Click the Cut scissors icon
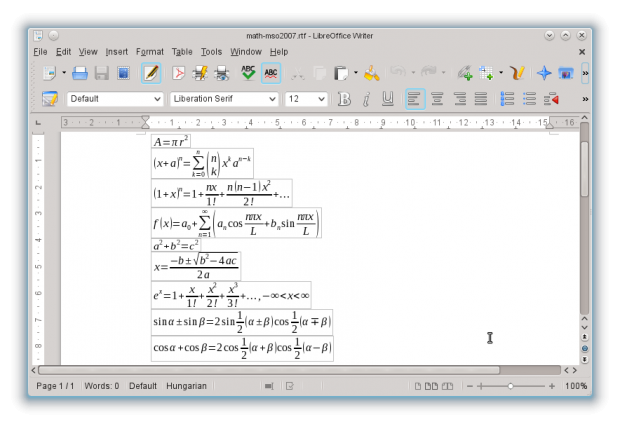 point(298,73)
